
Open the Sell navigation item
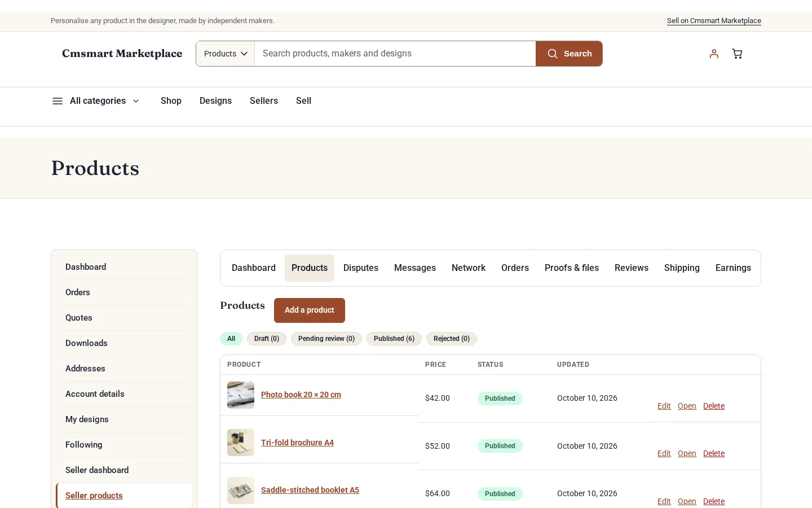tap(303, 101)
